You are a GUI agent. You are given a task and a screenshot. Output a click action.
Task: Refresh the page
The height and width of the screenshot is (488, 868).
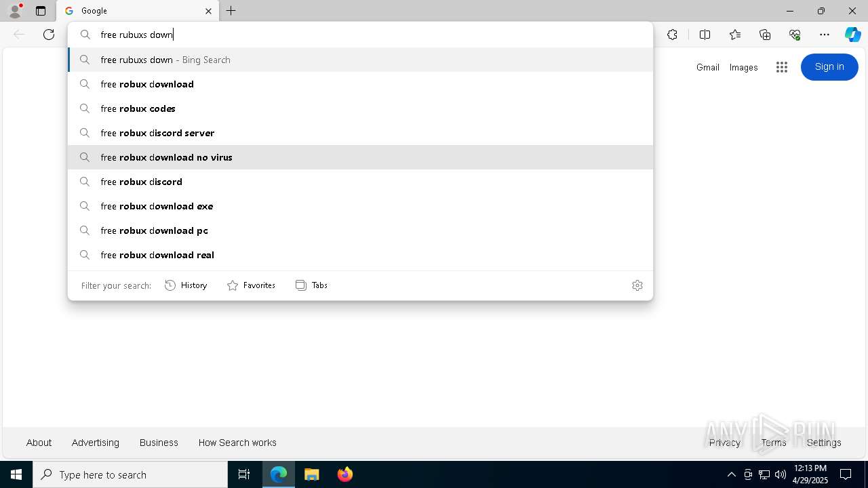pos(49,35)
